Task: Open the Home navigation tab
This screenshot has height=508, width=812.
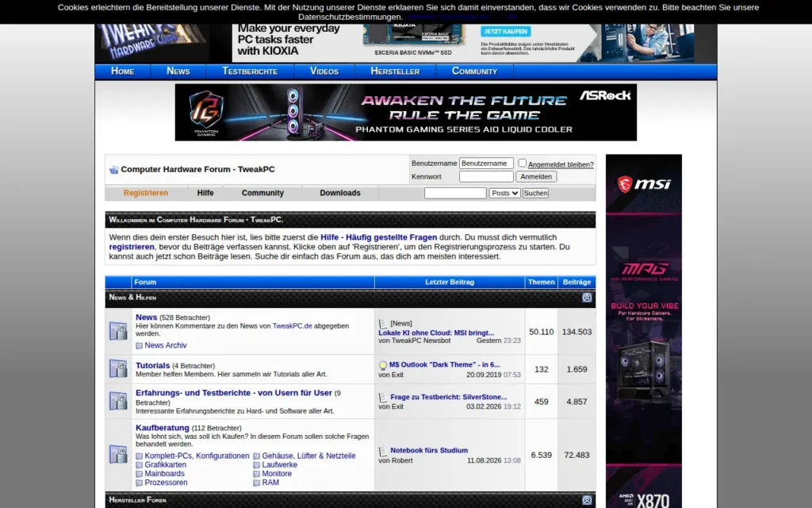Action: [x=123, y=71]
